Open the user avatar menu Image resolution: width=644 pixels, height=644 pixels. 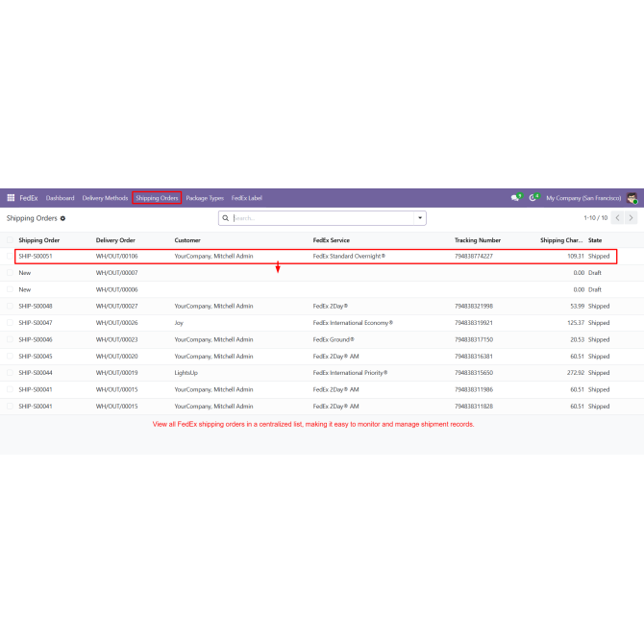tap(632, 198)
